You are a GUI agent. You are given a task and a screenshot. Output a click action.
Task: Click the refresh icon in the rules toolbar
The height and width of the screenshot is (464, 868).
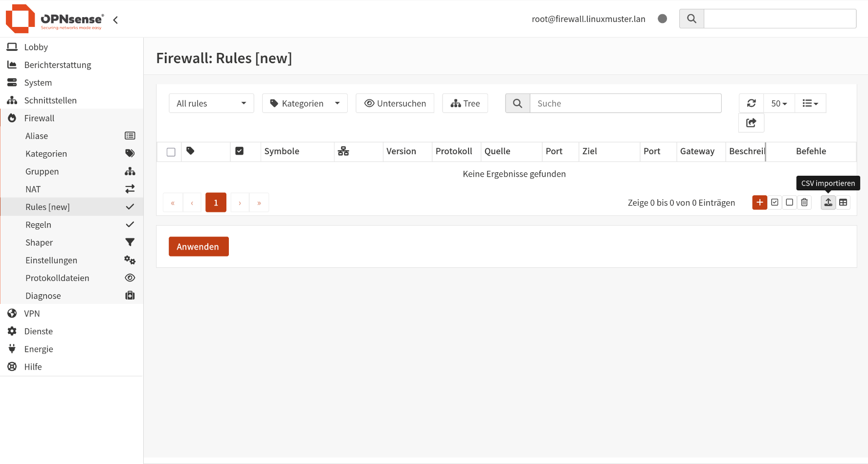click(x=751, y=103)
